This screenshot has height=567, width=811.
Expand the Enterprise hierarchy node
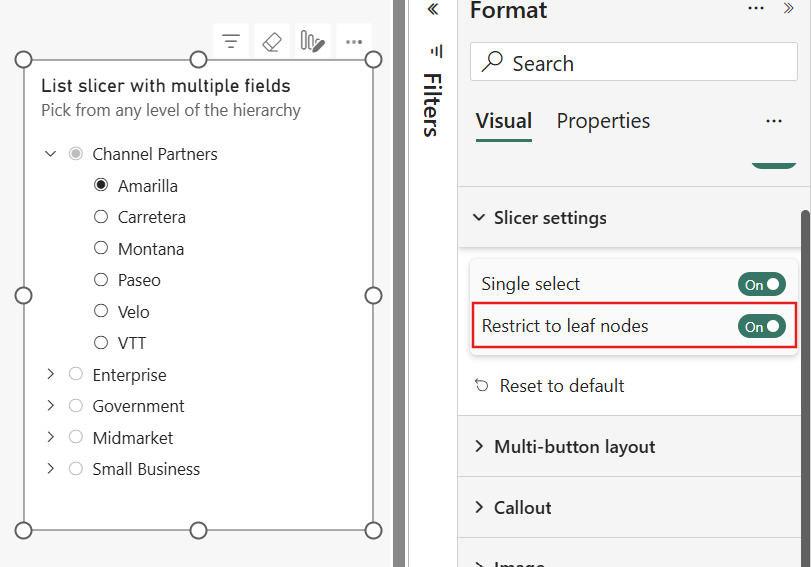click(x=50, y=374)
